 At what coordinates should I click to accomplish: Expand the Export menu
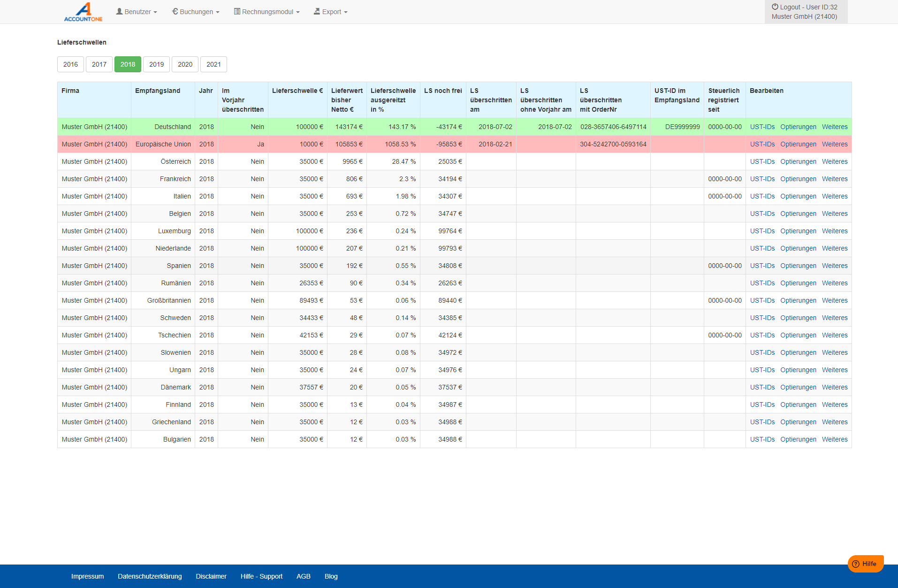coord(331,12)
